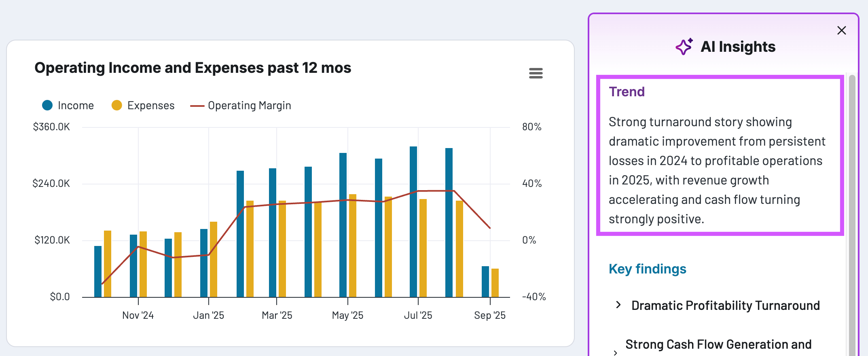The height and width of the screenshot is (356, 868).
Task: Click the Jan '25 Expenses bar
Action: tap(214, 259)
